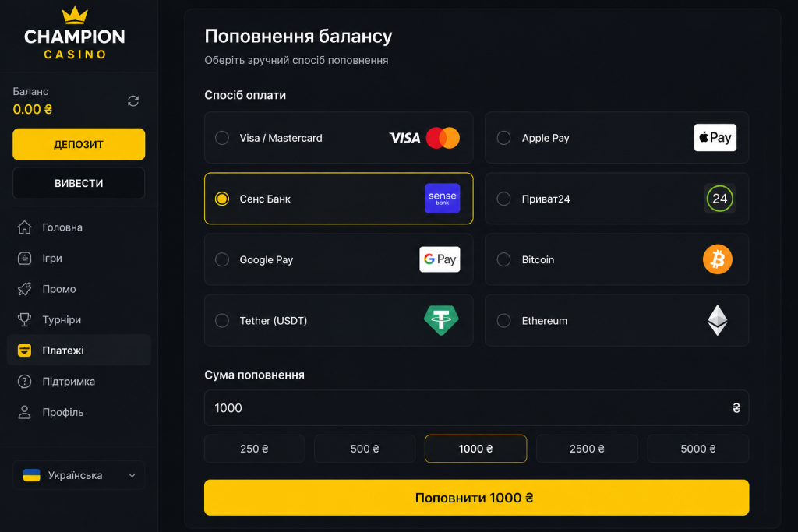Expand language list via chevron arrow
Viewport: 798px width, 532px height.
(x=132, y=476)
